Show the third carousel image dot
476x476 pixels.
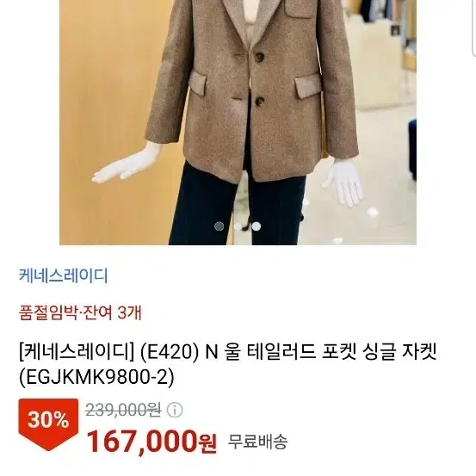click(257, 226)
